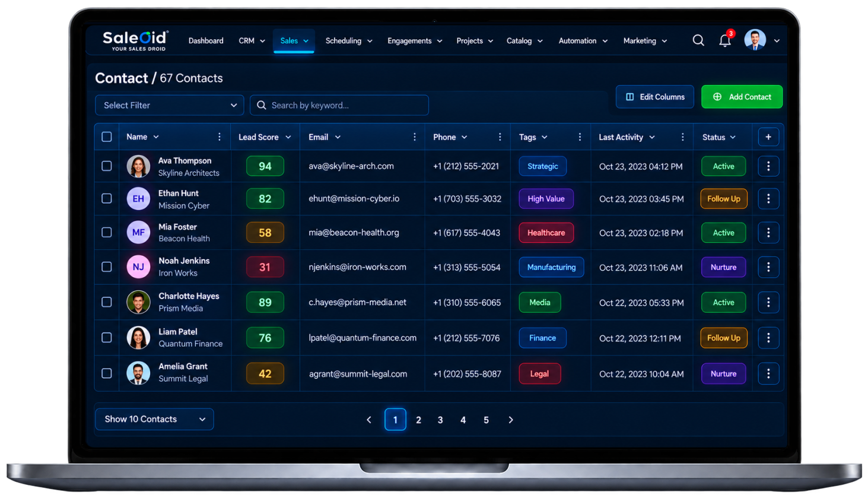Viewport: 868px width, 495px height.
Task: Click the Search by keyword field
Action: [x=339, y=105]
